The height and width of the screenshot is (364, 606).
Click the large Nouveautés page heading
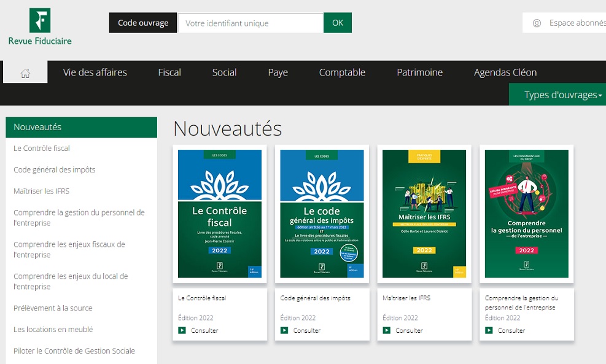pyautogui.click(x=228, y=128)
